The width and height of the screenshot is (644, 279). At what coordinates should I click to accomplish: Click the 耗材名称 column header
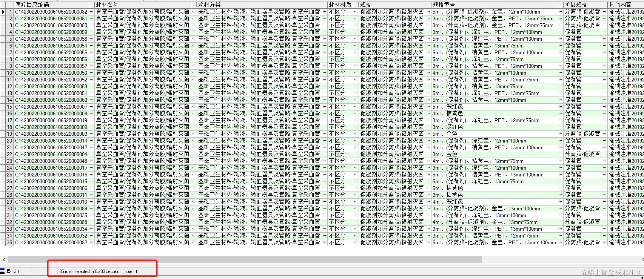[146, 5]
